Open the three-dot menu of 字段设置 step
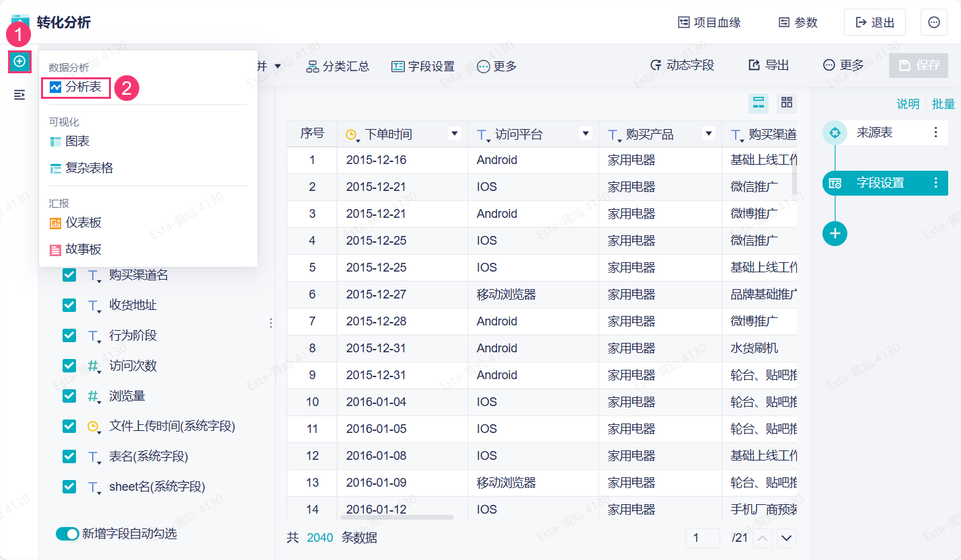 pos(935,183)
